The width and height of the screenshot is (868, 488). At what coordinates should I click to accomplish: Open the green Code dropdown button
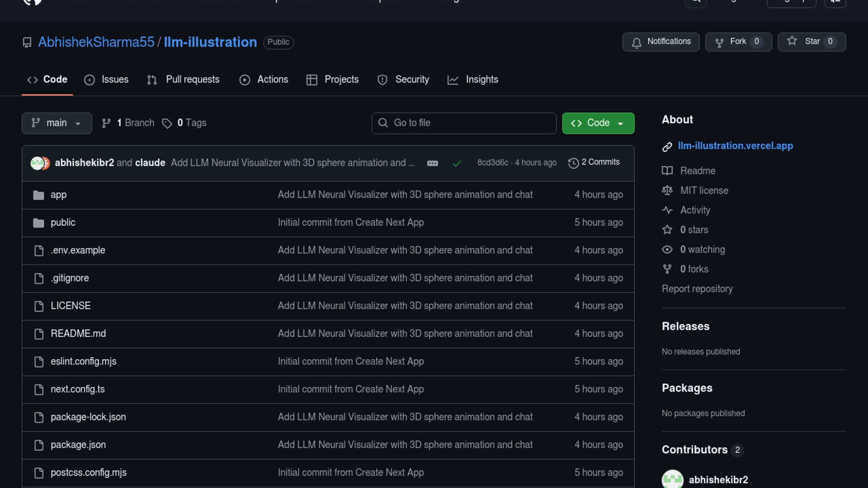[x=598, y=123]
